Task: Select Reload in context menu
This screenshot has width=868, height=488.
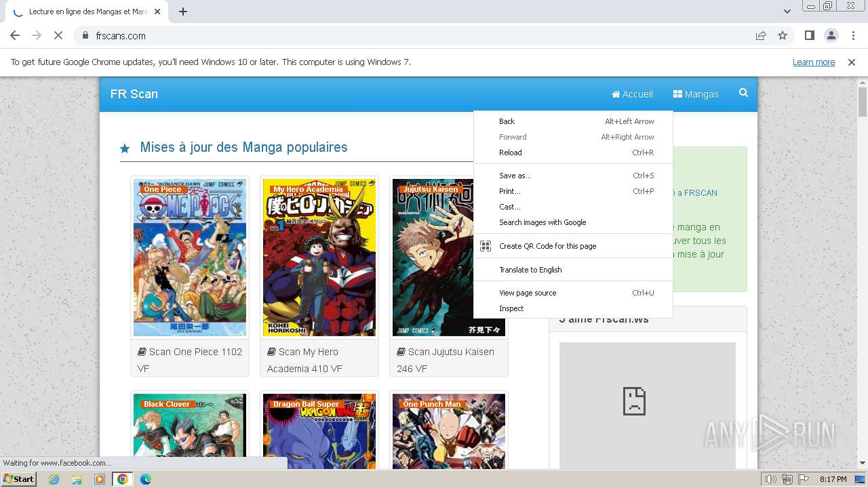Action: click(x=573, y=152)
